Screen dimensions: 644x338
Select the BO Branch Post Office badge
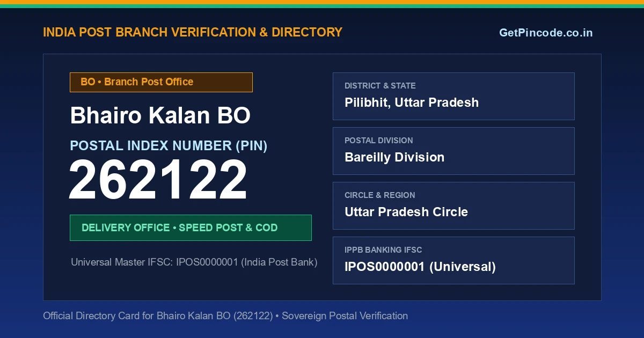click(x=161, y=82)
